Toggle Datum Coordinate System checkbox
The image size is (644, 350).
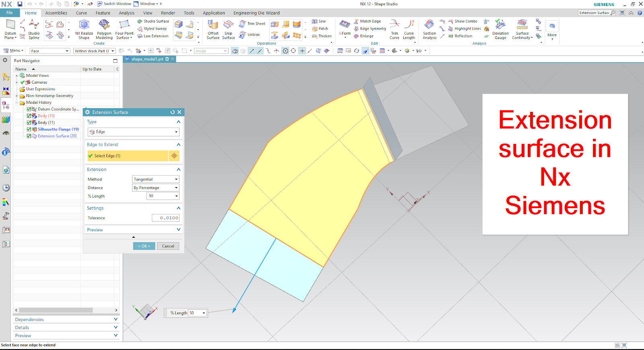click(29, 109)
